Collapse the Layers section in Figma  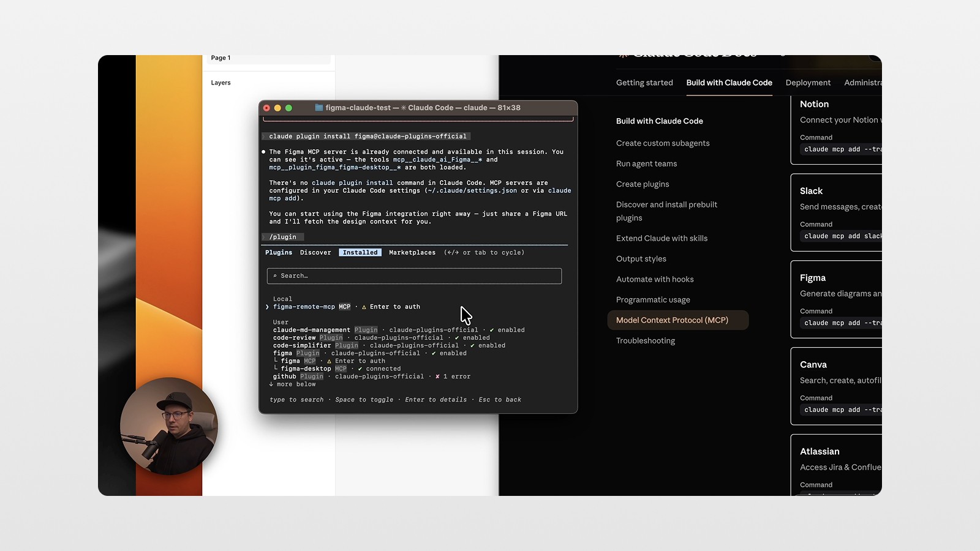(x=221, y=82)
